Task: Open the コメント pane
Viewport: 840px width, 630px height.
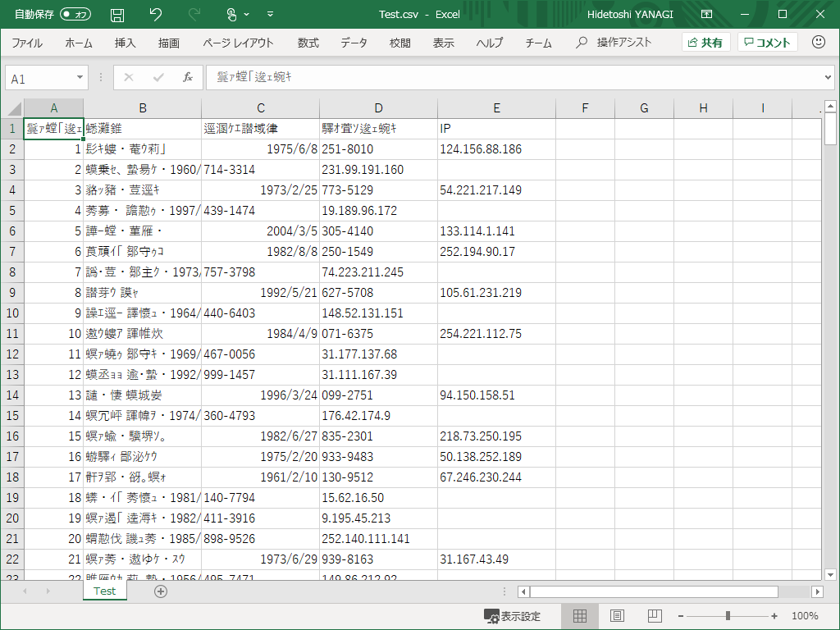Action: (767, 42)
